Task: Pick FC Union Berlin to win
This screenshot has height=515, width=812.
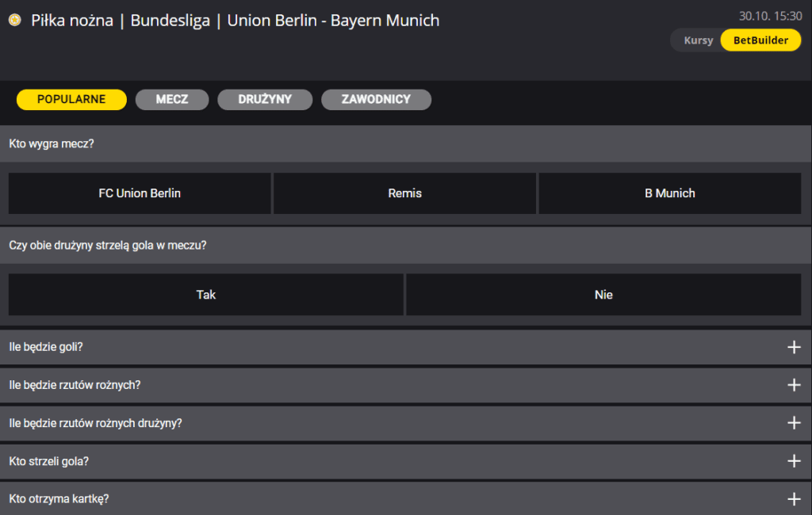Action: (140, 193)
